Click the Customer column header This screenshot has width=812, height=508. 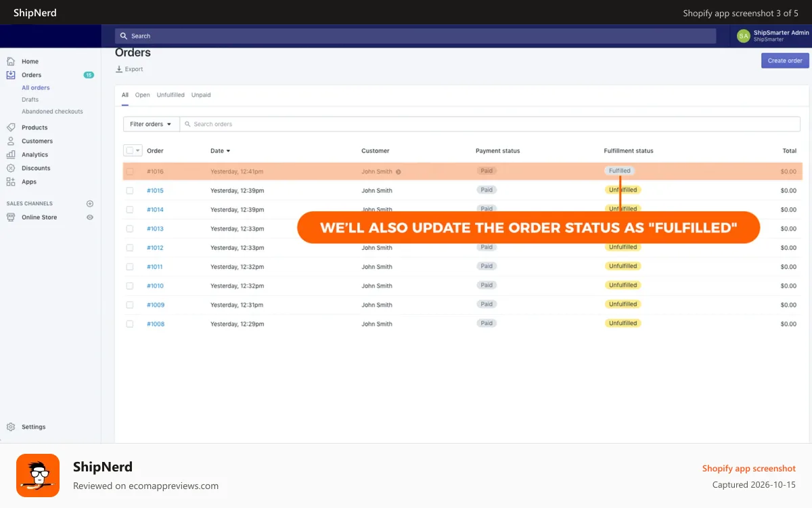point(376,151)
